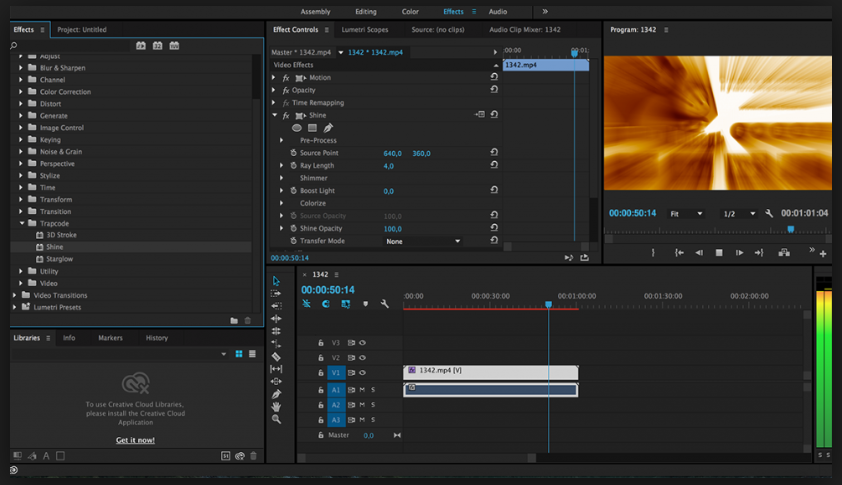Screen dimensions: 842x485
Task: Toggle Source Point animation stopwatch
Action: tap(293, 153)
